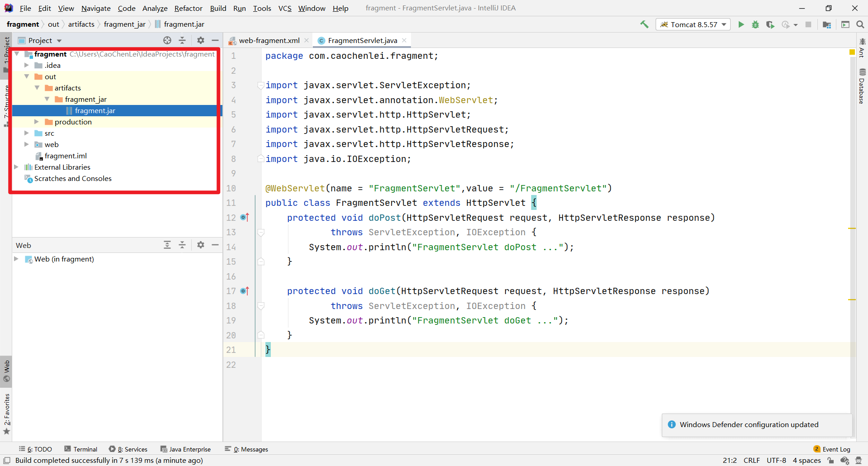Expand External Libraries node
Screen dimensions: 868x466
[17, 167]
